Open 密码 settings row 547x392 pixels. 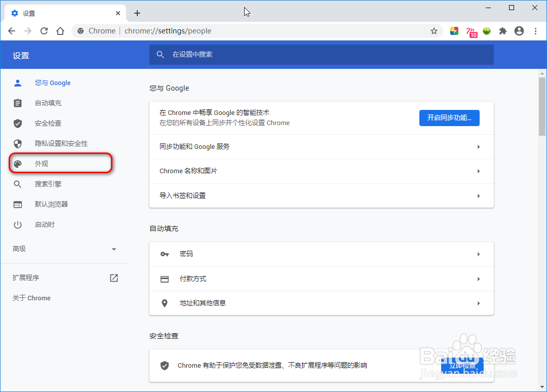point(321,254)
